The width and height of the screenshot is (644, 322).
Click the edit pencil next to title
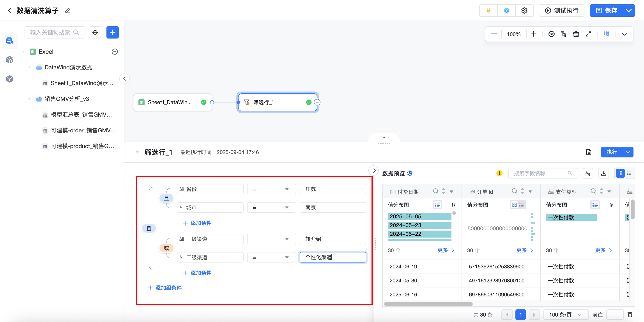pos(67,10)
